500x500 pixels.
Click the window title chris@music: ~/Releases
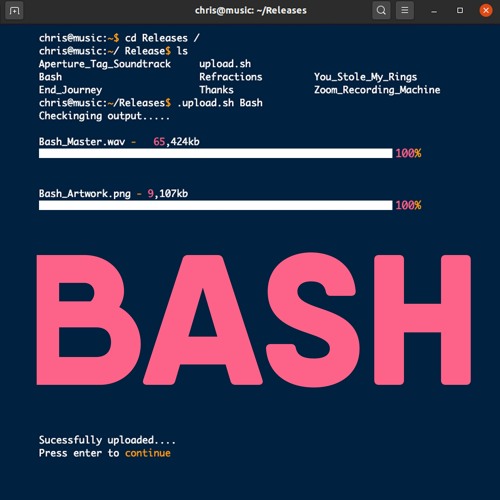pos(251,11)
